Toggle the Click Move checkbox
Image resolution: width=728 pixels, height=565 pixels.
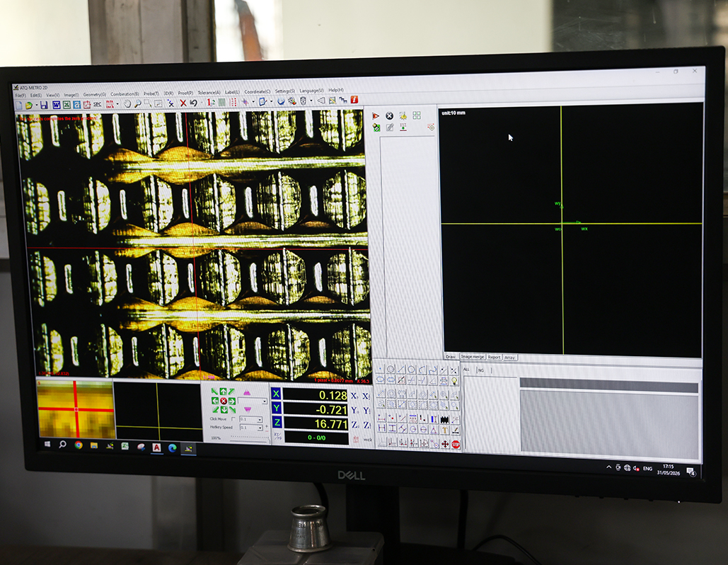pos(233,418)
